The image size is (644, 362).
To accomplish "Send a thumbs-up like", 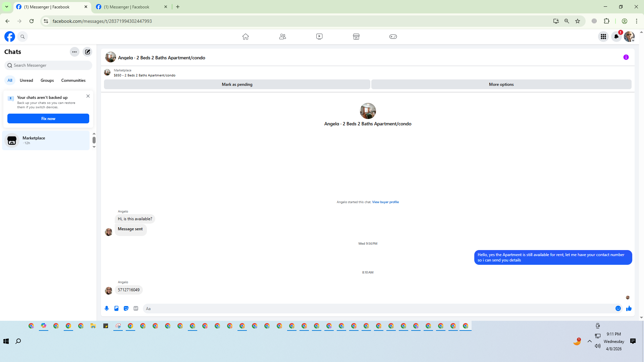I will (x=629, y=308).
